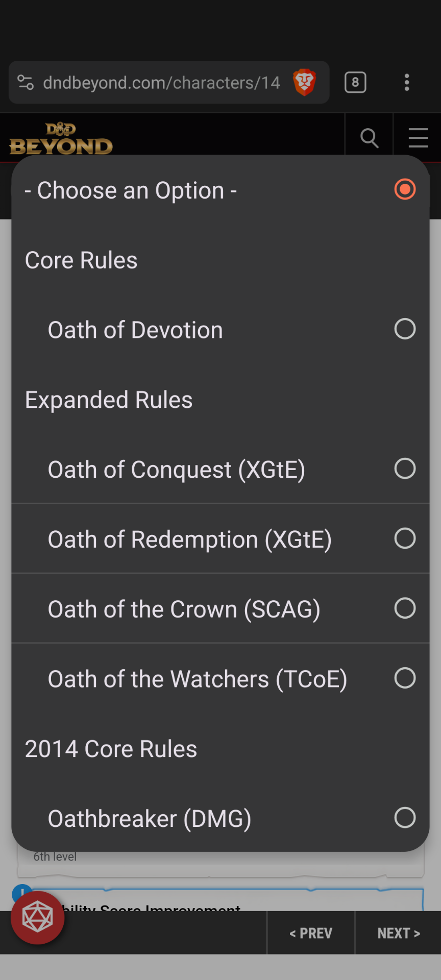The width and height of the screenshot is (441, 980).
Task: Choose Oath of Redemption (XGtE) option
Action: (190, 540)
